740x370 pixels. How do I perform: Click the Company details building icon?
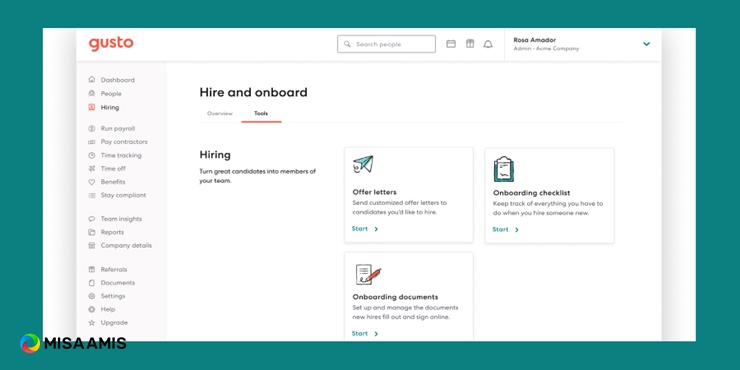coord(92,245)
